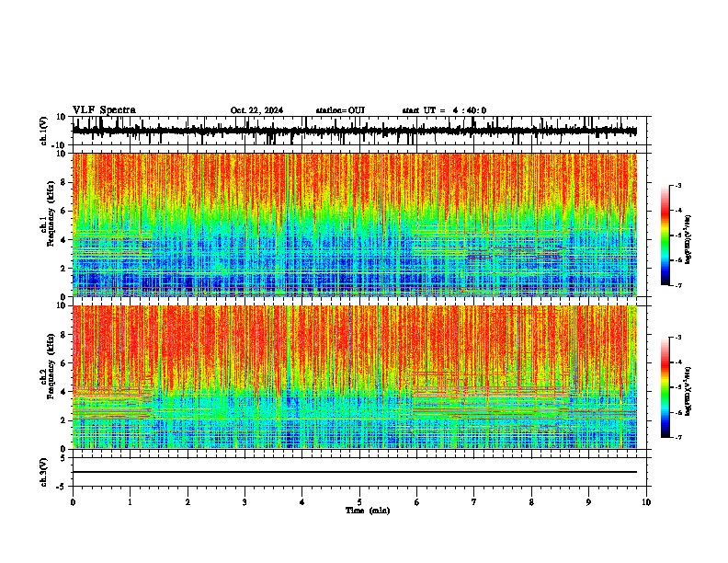Click the '2' kHz tick of ch.1 spectrogram
The width and height of the screenshot is (728, 563).
(x=63, y=268)
